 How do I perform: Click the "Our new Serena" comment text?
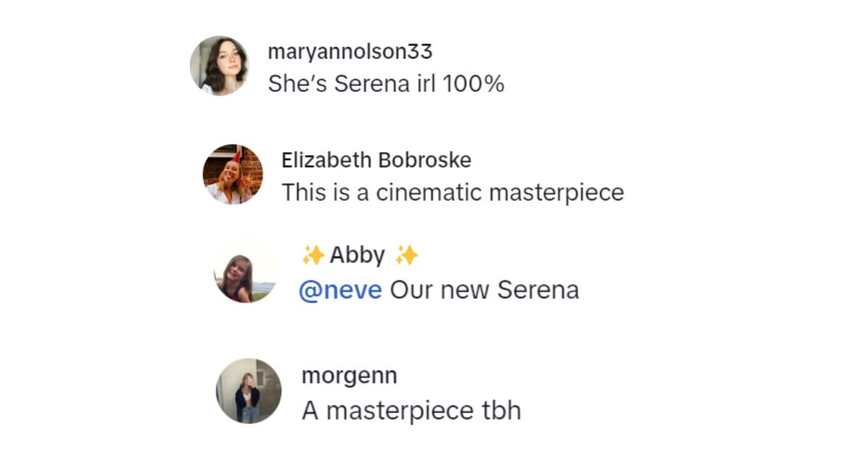(485, 290)
